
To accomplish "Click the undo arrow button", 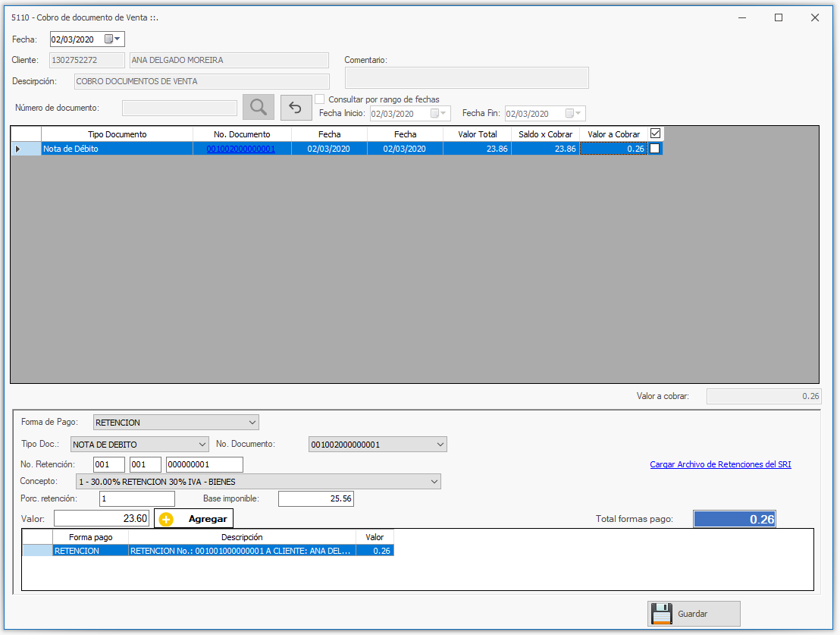I will [x=296, y=108].
